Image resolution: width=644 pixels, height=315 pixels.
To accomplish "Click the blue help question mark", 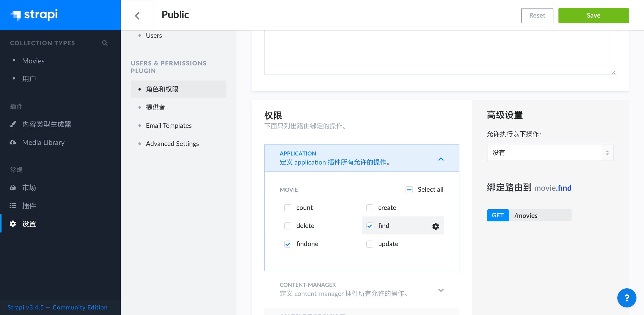I will coord(627,298).
